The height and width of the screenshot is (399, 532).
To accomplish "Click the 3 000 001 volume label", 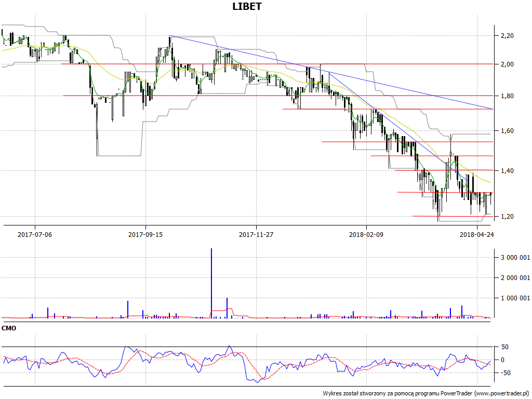I will coord(515,258).
